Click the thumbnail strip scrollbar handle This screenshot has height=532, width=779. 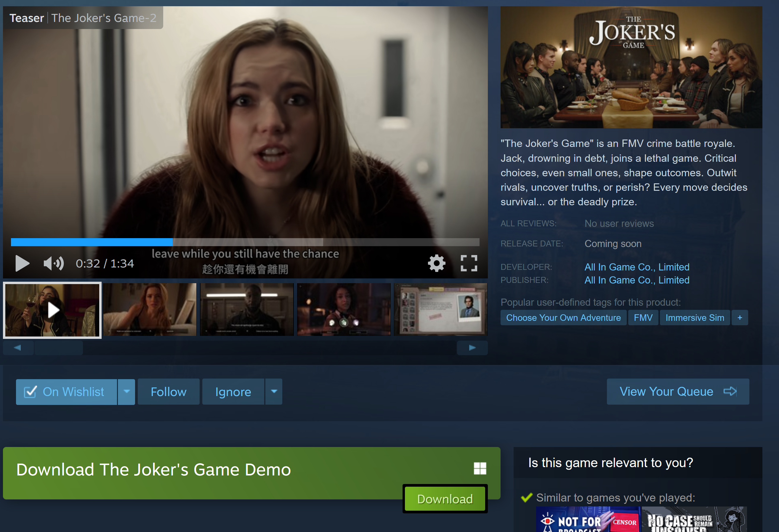pos(59,348)
